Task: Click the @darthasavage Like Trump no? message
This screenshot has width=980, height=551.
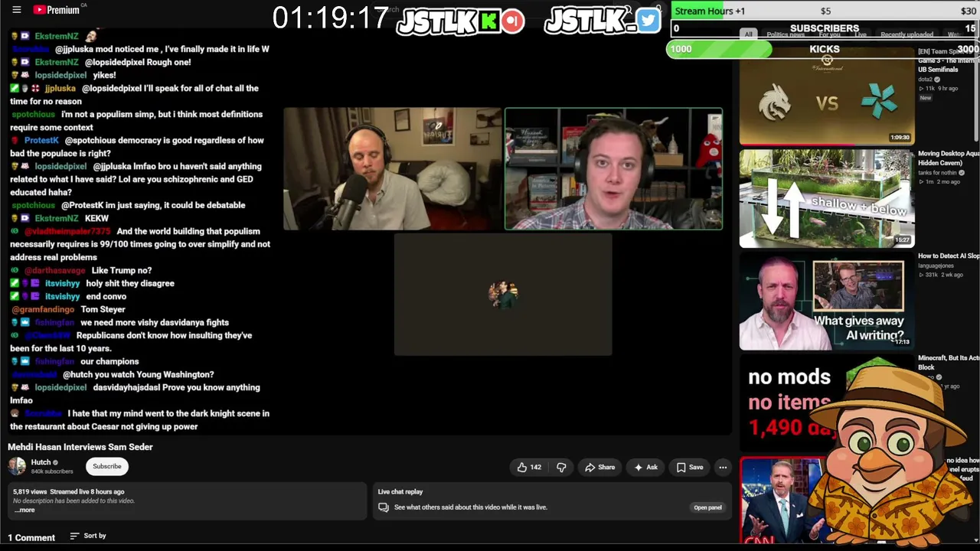Action: coord(81,270)
